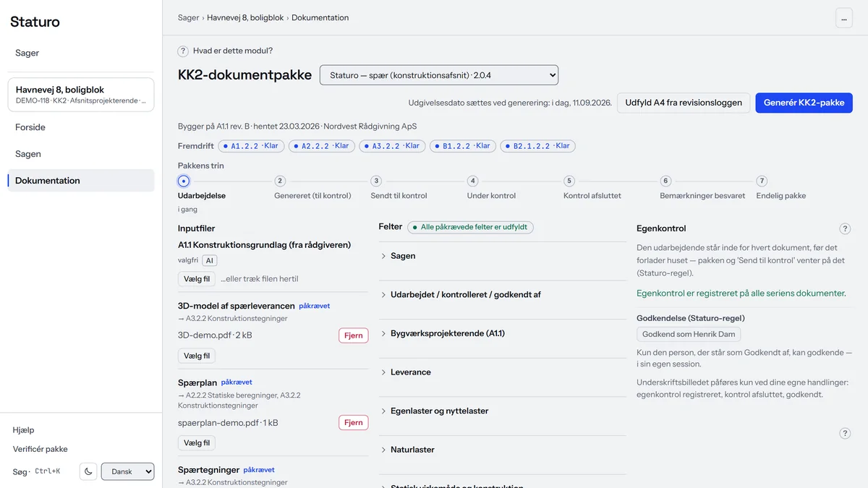Expand Egenlaster og nyttelaster section
This screenshot has width=868, height=488.
click(x=503, y=411)
